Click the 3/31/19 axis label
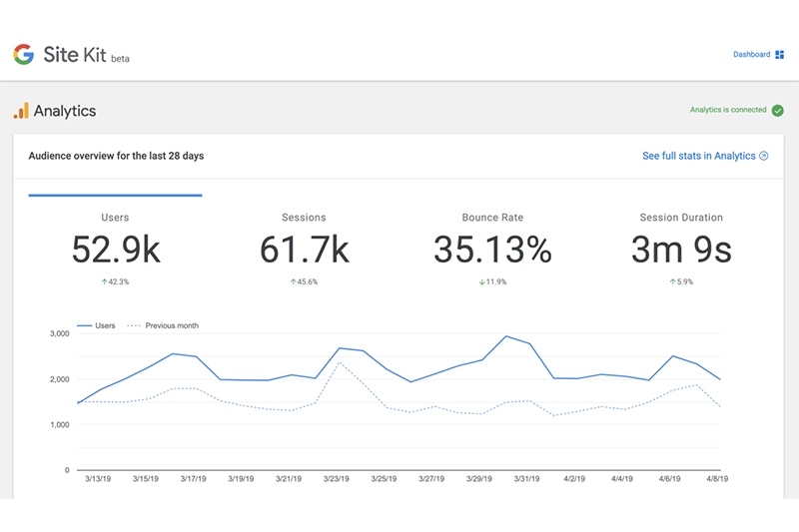 [527, 479]
